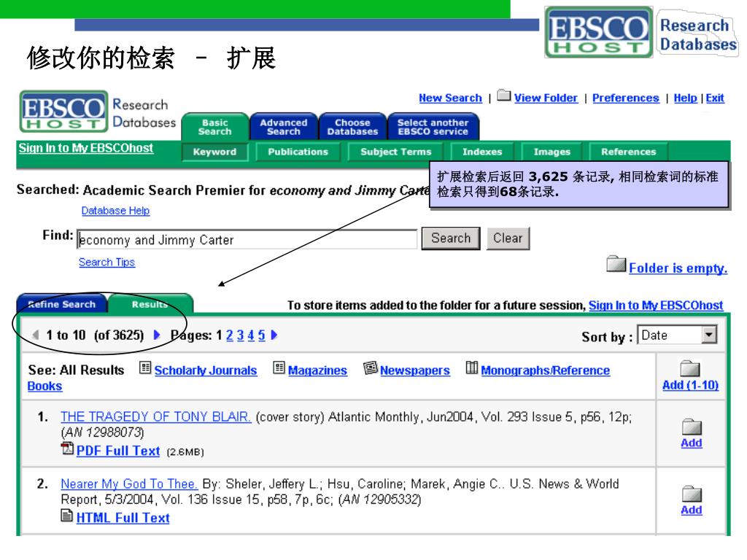Click the Search button
The image size is (747, 560).
pos(451,238)
